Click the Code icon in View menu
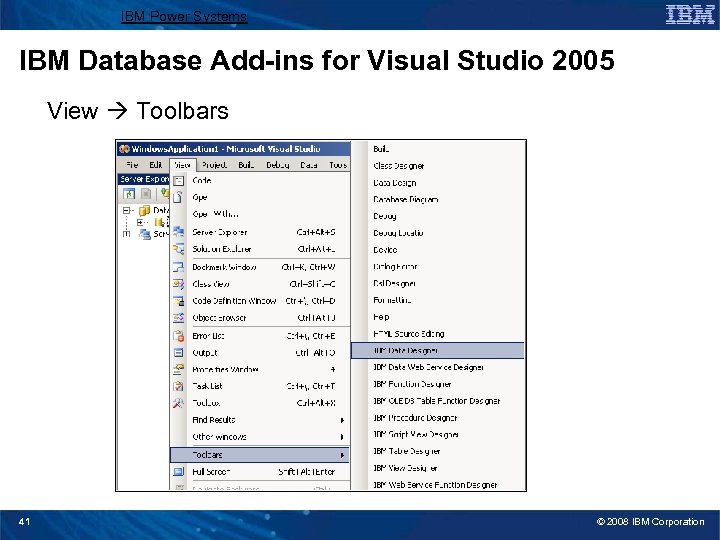This screenshot has height=540, width=720. tap(179, 181)
